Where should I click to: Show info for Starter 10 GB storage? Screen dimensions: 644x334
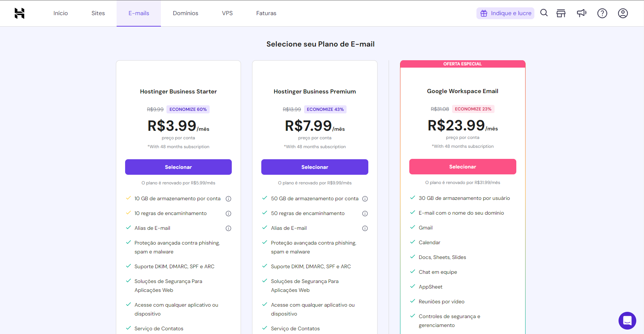(x=228, y=199)
